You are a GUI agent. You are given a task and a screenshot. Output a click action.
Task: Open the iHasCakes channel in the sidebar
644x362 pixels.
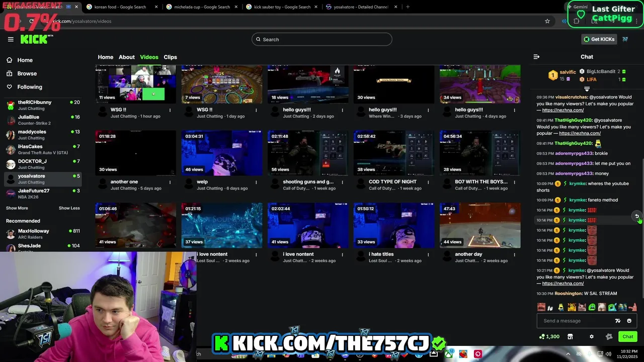[x=42, y=149]
